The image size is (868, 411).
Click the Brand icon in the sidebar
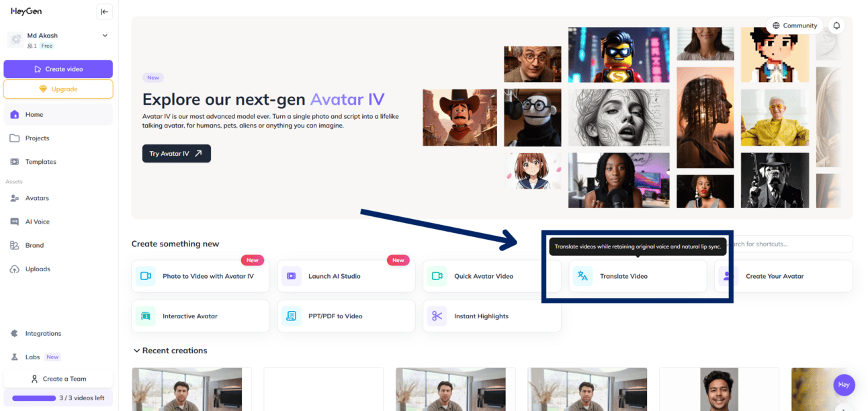click(15, 245)
